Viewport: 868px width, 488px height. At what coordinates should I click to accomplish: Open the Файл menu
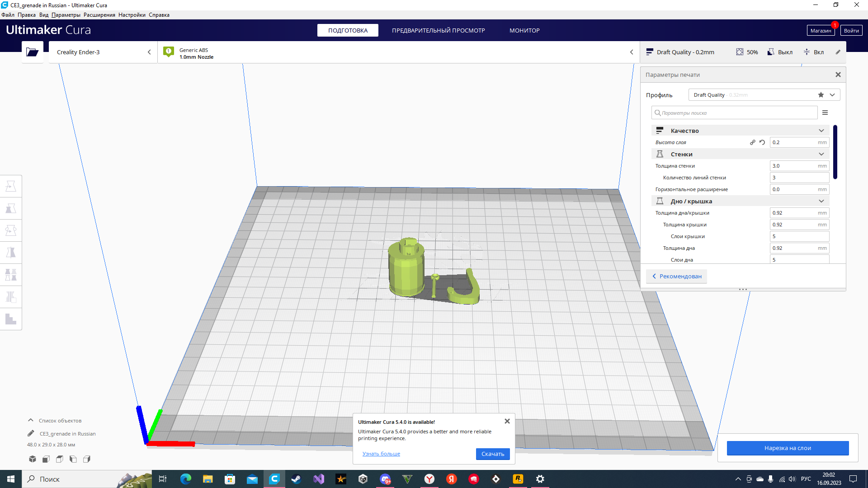tap(8, 15)
